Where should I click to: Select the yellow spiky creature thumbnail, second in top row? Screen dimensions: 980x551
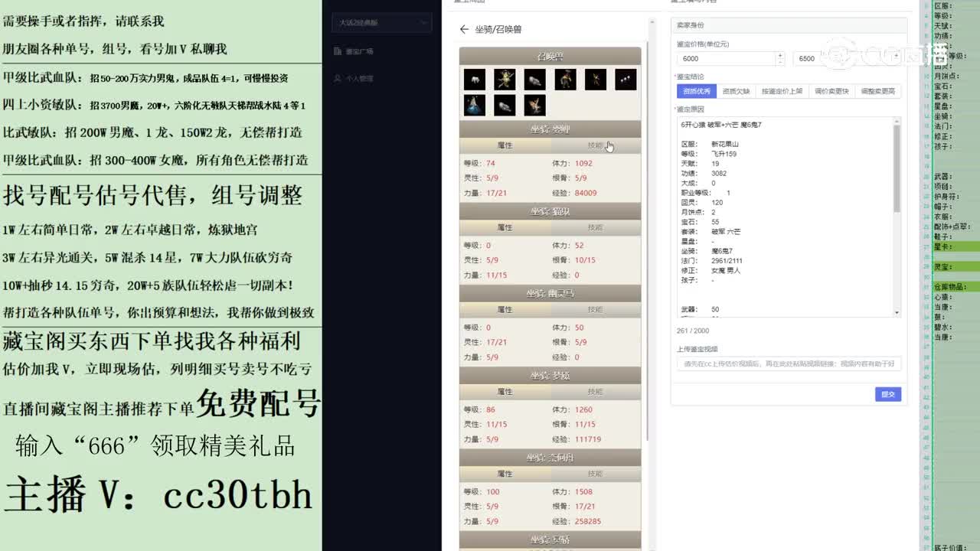pyautogui.click(x=505, y=80)
